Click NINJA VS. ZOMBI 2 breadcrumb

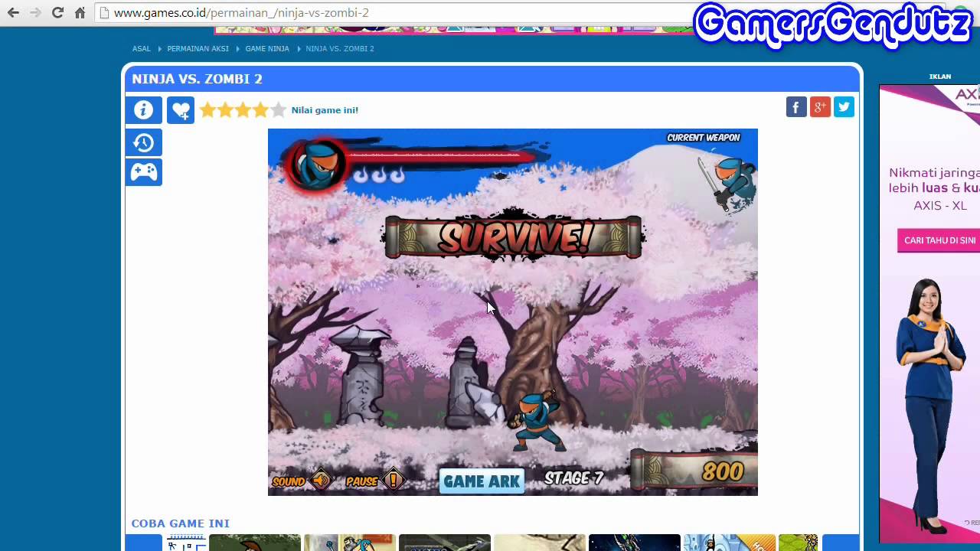pos(340,49)
